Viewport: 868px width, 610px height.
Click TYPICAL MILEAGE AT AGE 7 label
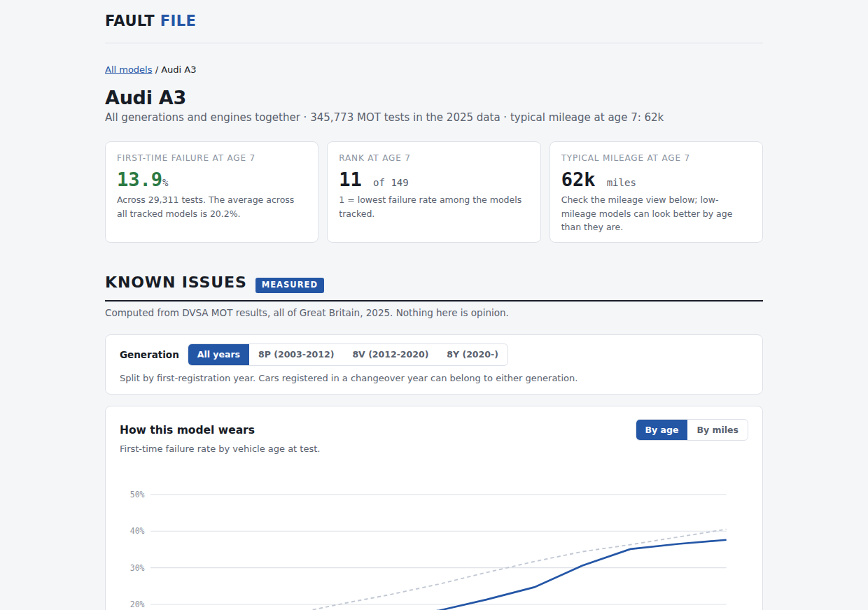tap(625, 158)
